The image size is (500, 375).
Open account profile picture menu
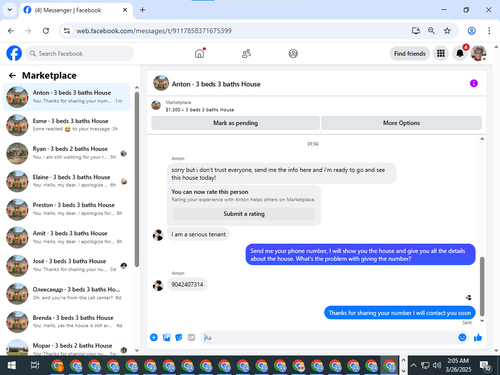pyautogui.click(x=479, y=53)
